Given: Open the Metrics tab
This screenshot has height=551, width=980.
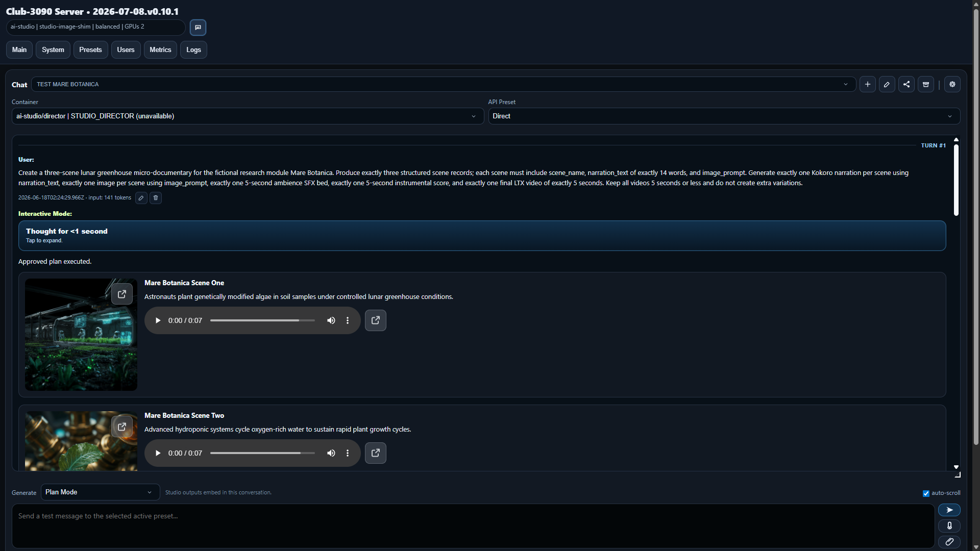Looking at the screenshot, I should coord(160,50).
